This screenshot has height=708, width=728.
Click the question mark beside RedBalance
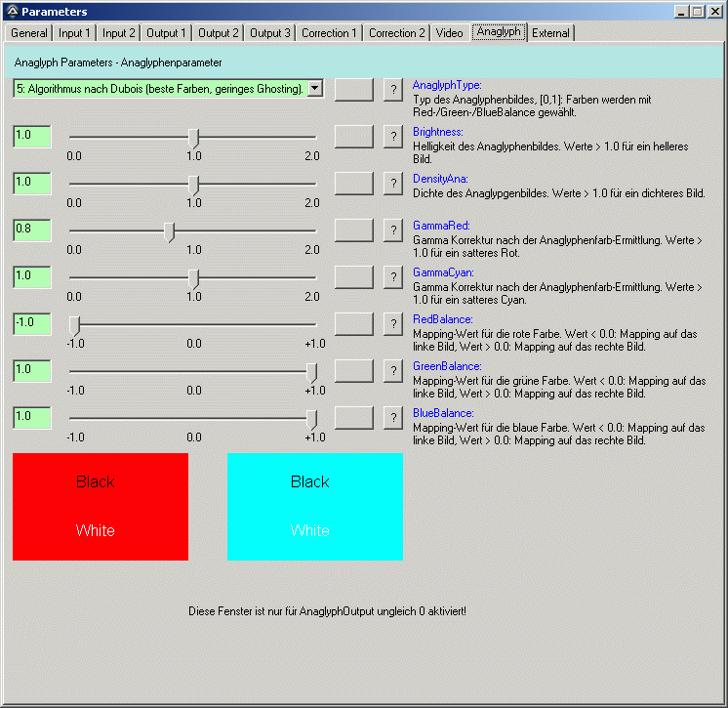393,324
